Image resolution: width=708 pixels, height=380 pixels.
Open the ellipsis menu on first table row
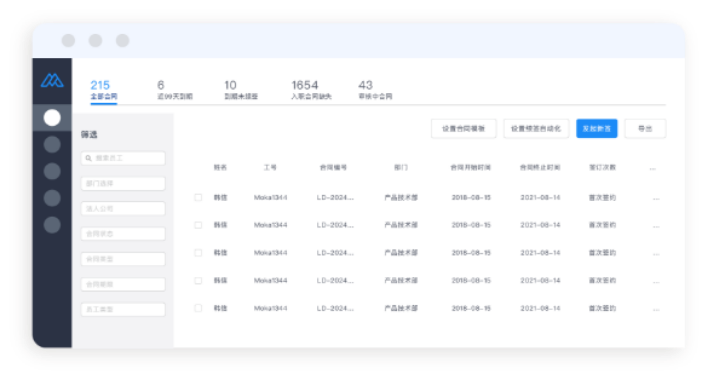click(x=656, y=198)
